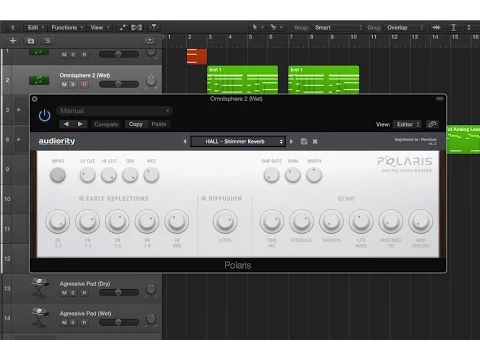Click the Copy button
The image size is (480, 360).
[x=136, y=124]
